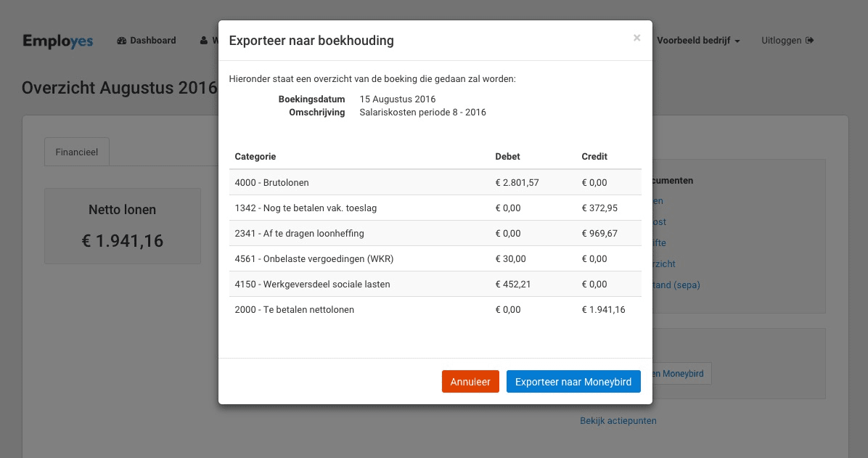Image resolution: width=868 pixels, height=458 pixels.
Task: Click the Boekingsdatum value 15 Augustus 2016
Action: 398,99
